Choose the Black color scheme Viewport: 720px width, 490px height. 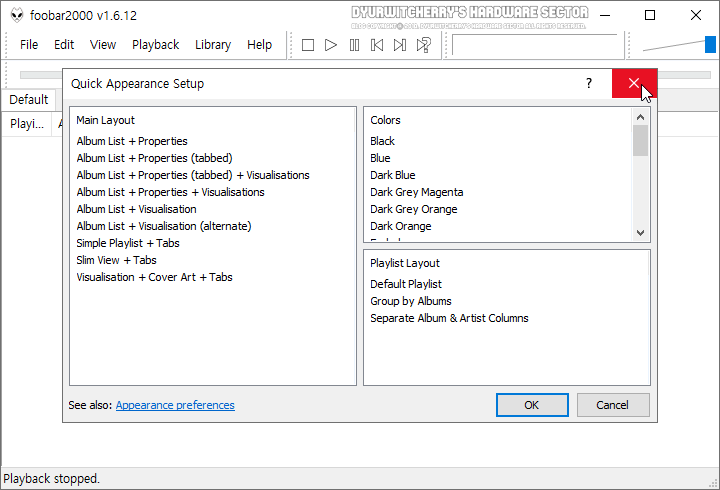coord(382,141)
